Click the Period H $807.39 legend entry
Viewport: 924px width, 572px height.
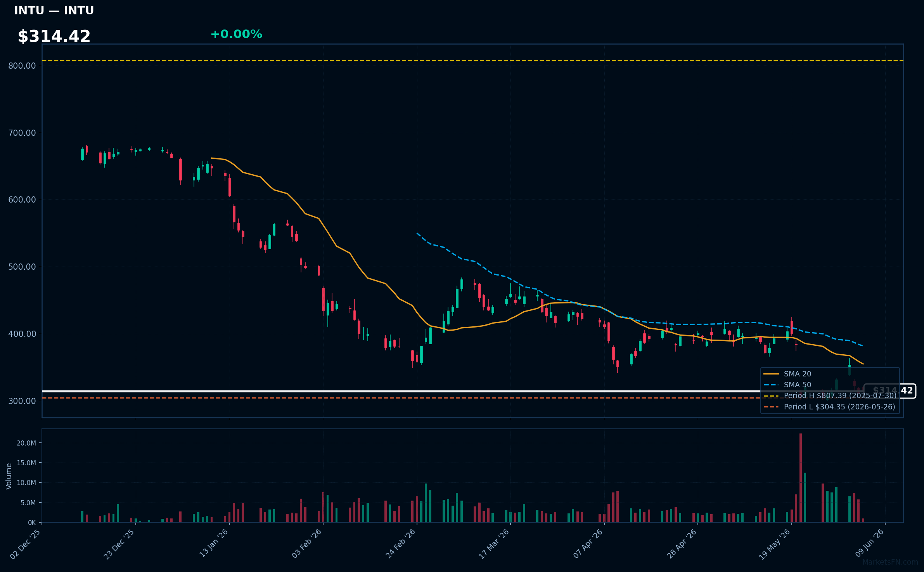tap(830, 395)
